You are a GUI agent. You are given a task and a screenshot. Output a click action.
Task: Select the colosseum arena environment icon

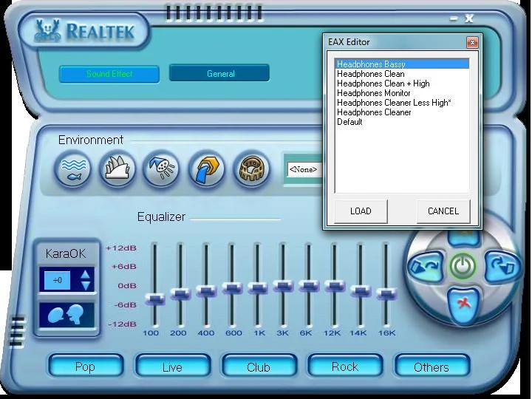(x=251, y=168)
